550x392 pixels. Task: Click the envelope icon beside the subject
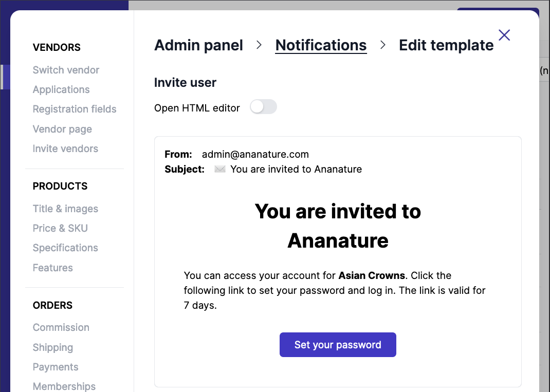(220, 169)
